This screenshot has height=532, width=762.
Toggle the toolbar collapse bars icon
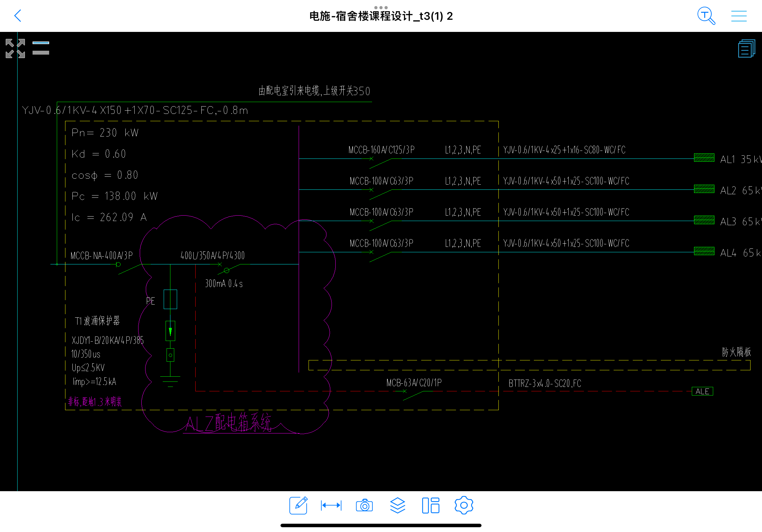(41, 48)
